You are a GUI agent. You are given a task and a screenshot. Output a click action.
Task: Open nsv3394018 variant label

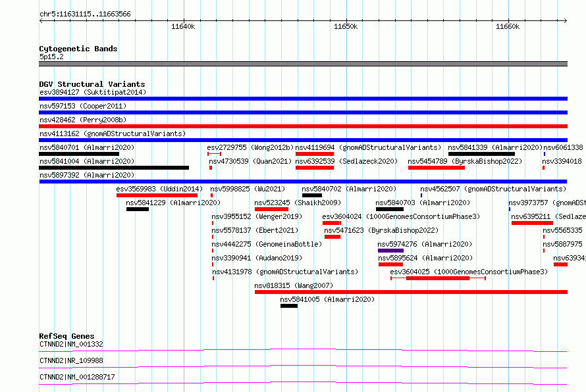[562, 161]
